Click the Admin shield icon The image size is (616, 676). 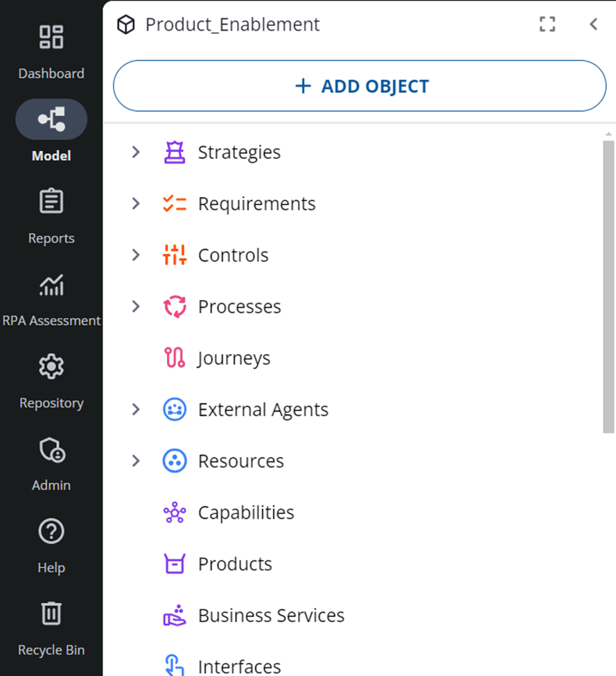tap(51, 450)
